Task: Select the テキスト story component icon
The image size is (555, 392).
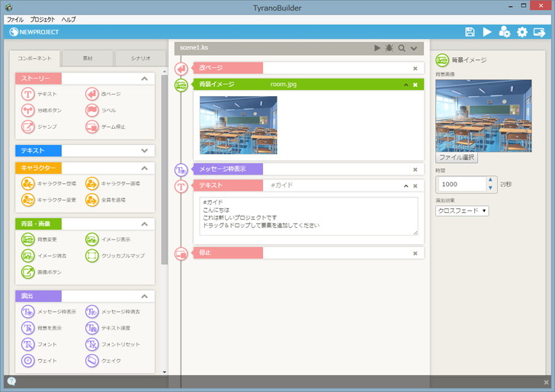Action: [x=27, y=95]
